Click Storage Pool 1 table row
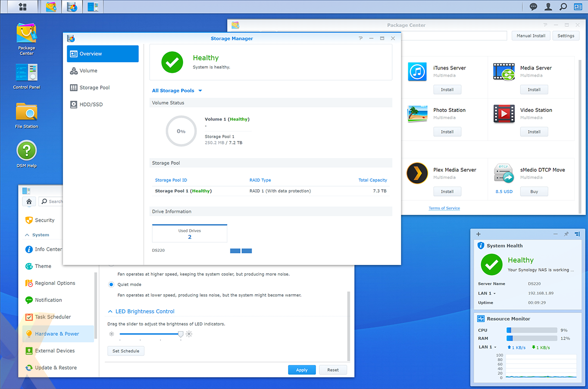The width and height of the screenshot is (588, 389). [271, 191]
